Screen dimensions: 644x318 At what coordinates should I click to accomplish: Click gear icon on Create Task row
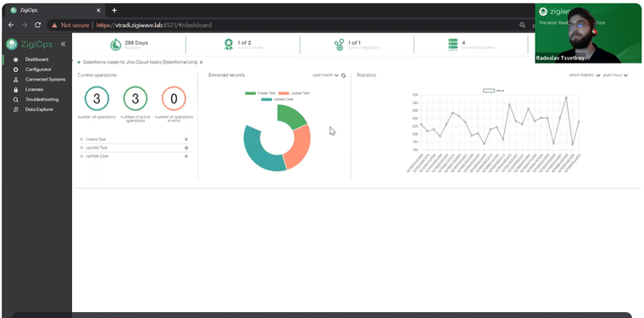pos(186,139)
